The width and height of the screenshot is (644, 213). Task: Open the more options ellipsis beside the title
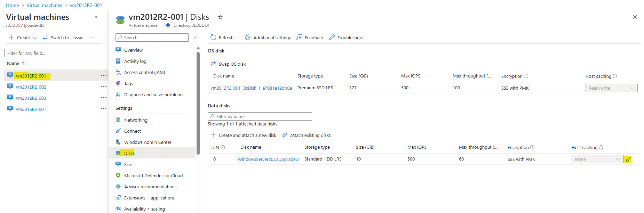pyautogui.click(x=231, y=17)
